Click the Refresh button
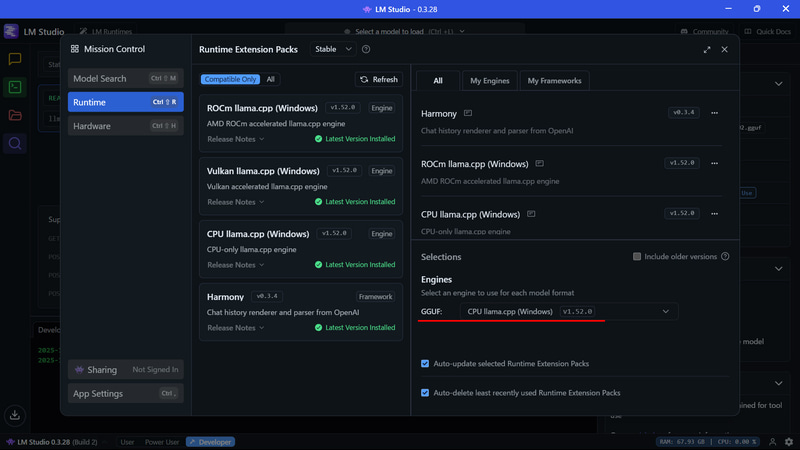This screenshot has width=800, height=450. (x=379, y=79)
